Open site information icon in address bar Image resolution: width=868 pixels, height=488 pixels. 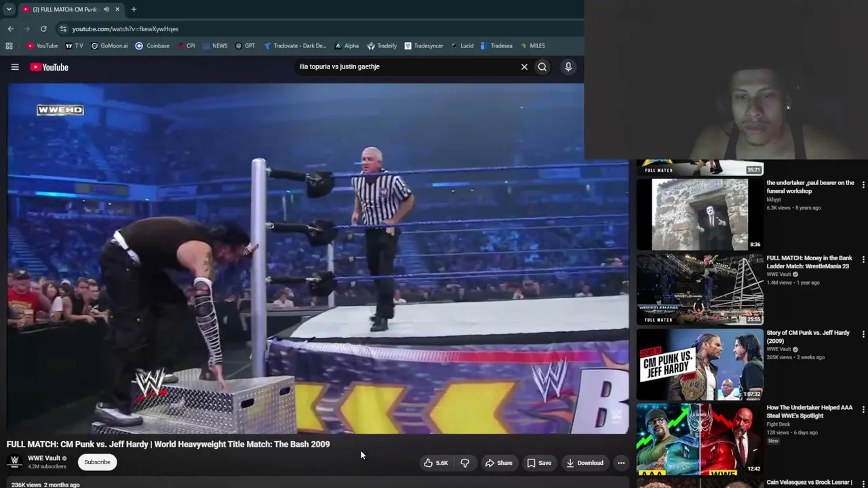[x=63, y=29]
